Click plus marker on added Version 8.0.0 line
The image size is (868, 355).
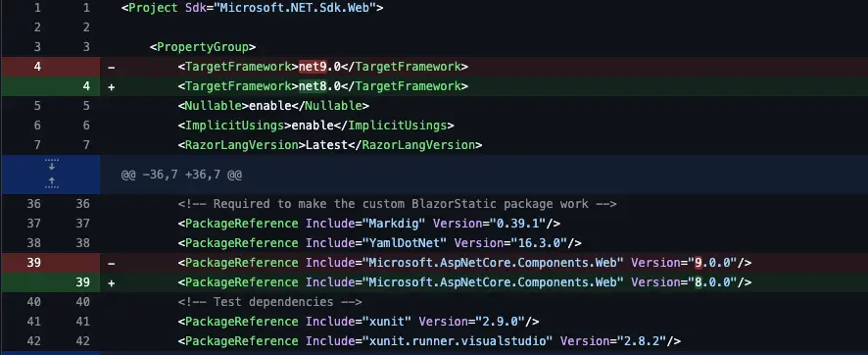point(112,283)
